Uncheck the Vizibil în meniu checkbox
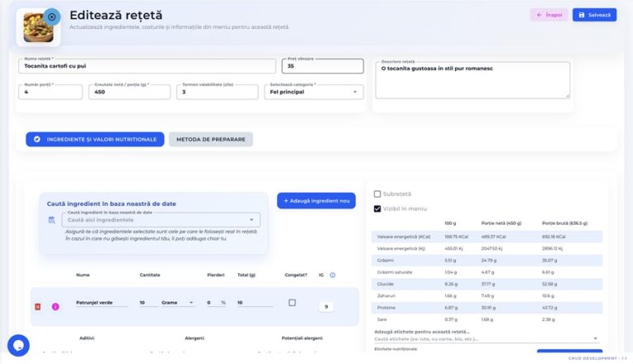Image resolution: width=633 pixels, height=364 pixels. click(377, 208)
